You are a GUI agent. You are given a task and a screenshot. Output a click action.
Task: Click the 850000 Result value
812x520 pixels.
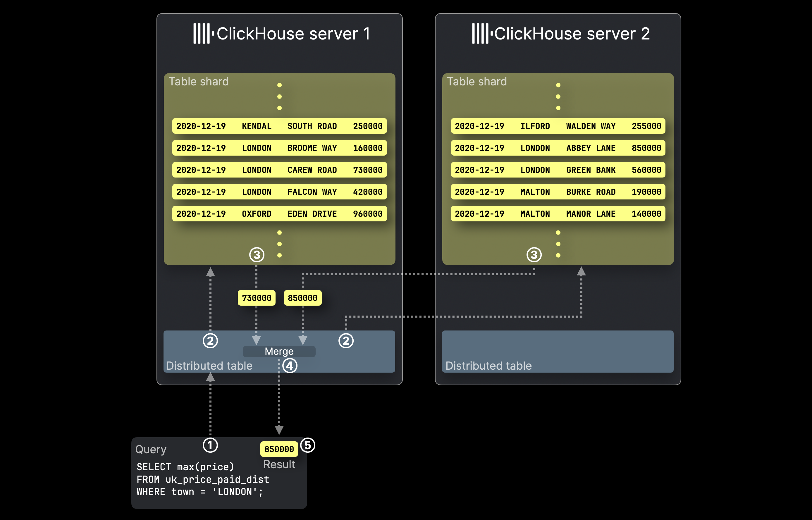point(279,449)
